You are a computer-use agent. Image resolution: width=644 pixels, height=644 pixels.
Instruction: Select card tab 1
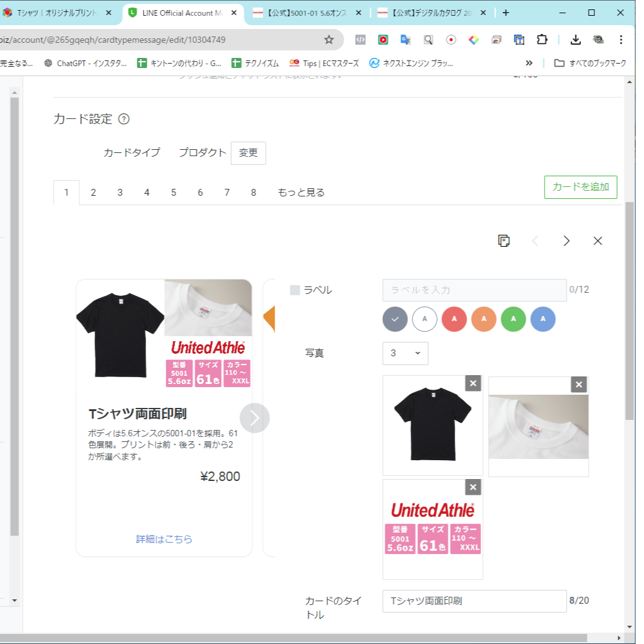(67, 192)
